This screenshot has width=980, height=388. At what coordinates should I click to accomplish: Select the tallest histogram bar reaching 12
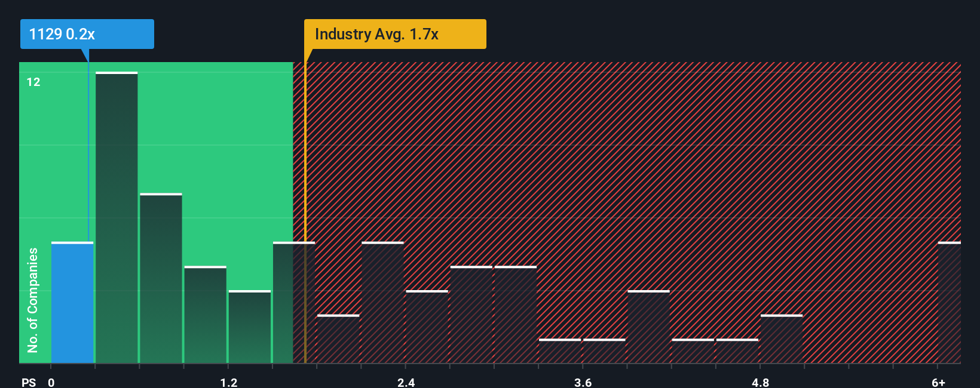[x=117, y=217]
